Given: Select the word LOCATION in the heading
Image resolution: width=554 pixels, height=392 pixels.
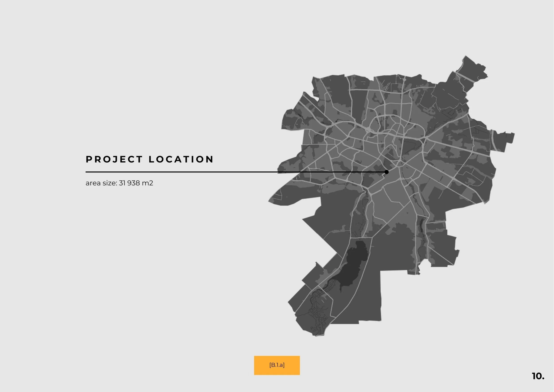Looking at the screenshot, I should [181, 159].
